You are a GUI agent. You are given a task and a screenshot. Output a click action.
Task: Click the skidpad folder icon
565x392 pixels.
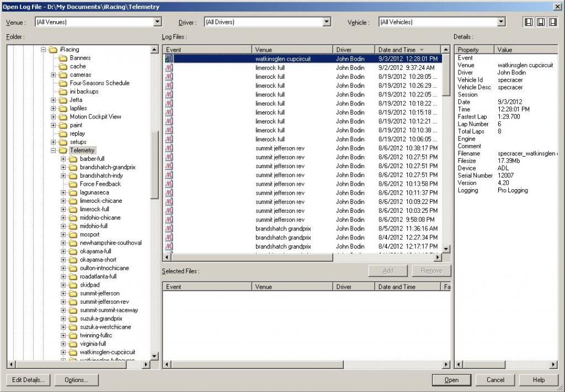(73, 284)
